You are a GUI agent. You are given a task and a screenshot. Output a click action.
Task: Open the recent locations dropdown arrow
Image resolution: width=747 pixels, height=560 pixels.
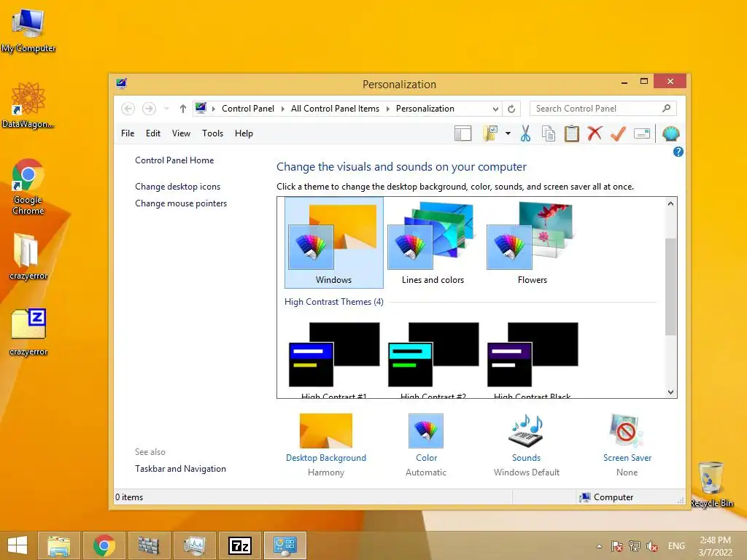click(166, 109)
